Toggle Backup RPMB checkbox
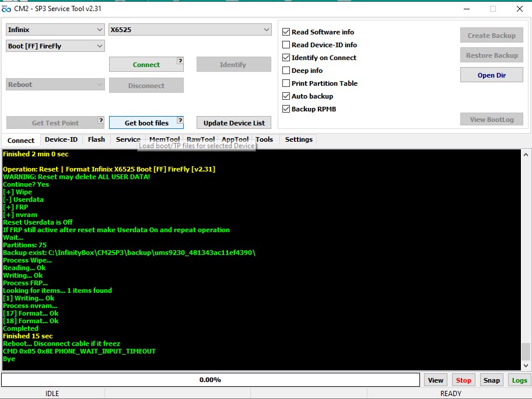532x399 pixels. click(286, 109)
